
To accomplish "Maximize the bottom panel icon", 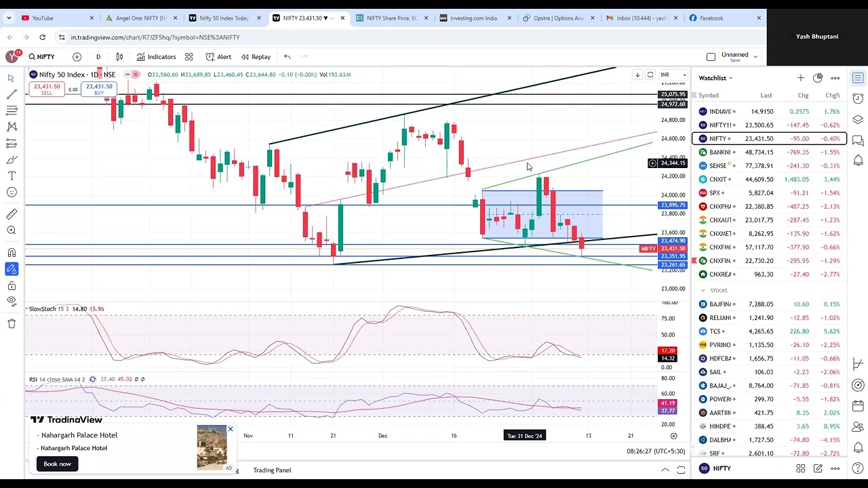I will (x=681, y=470).
